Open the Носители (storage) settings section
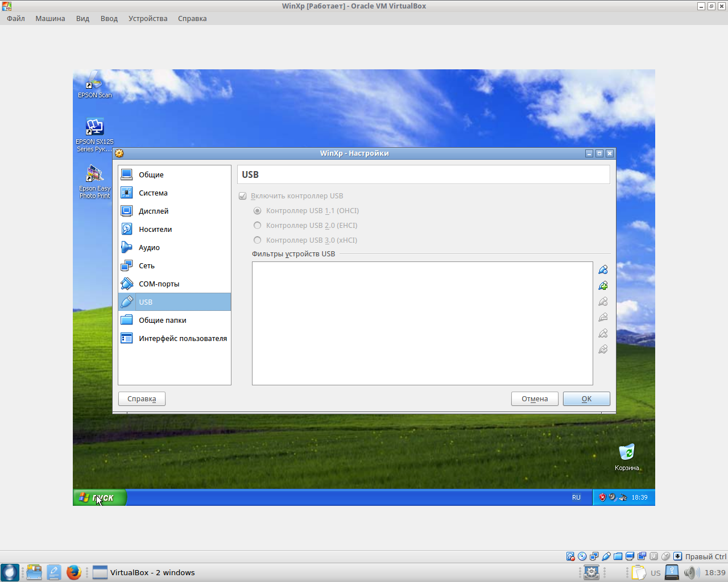The height and width of the screenshot is (582, 728). 155,229
